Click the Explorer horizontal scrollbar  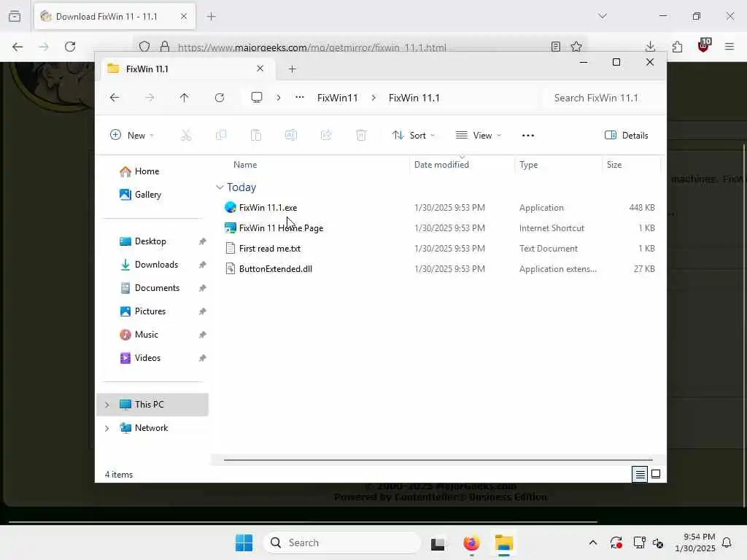click(x=438, y=460)
